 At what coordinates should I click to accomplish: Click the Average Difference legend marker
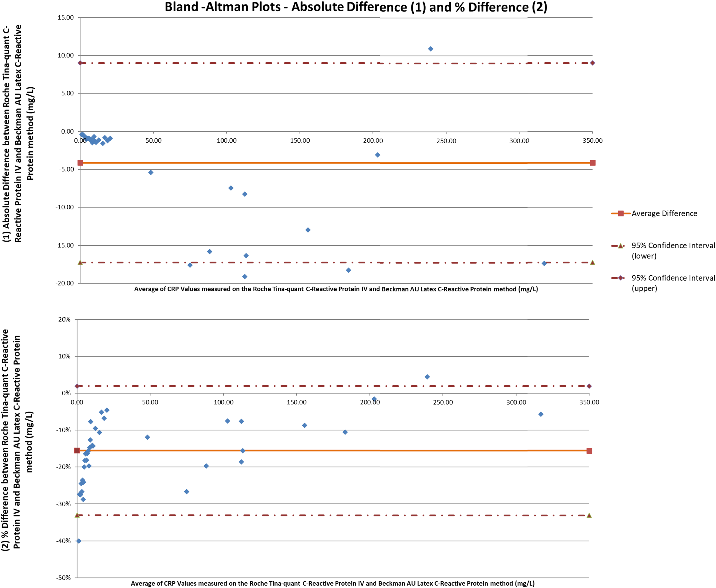[620, 213]
